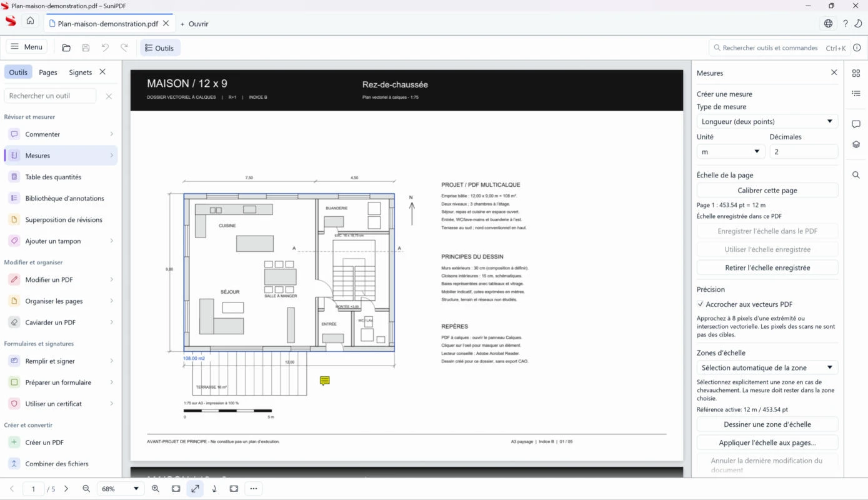Switch to the Pages tab
The image size is (868, 500).
click(x=48, y=72)
